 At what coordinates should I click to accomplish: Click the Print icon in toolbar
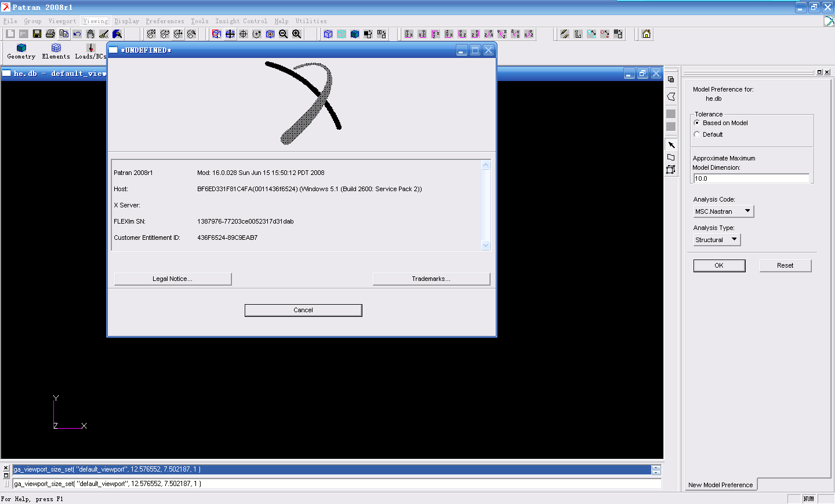(50, 34)
